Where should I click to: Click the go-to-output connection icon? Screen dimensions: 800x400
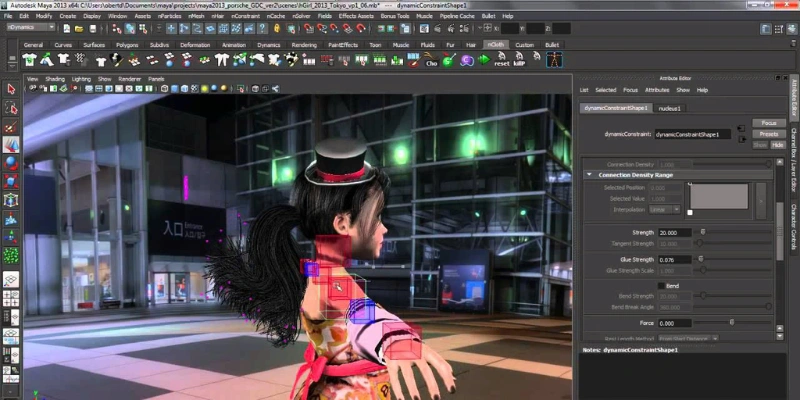(741, 138)
